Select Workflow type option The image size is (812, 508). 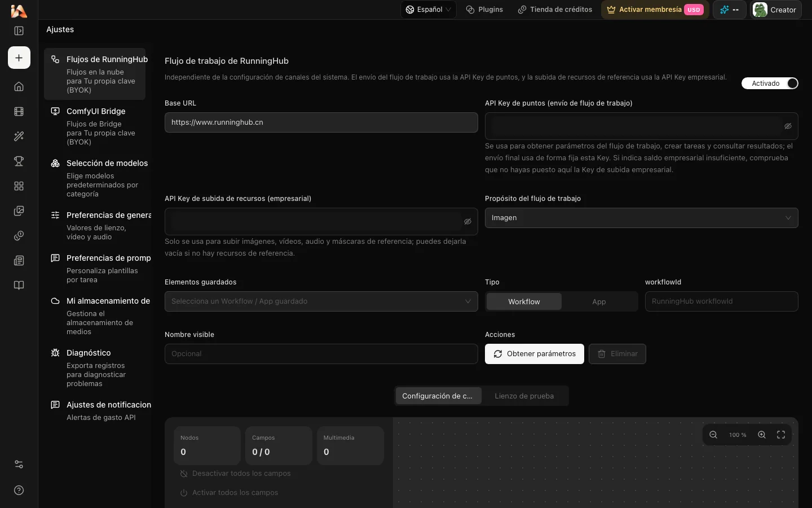coord(524,301)
